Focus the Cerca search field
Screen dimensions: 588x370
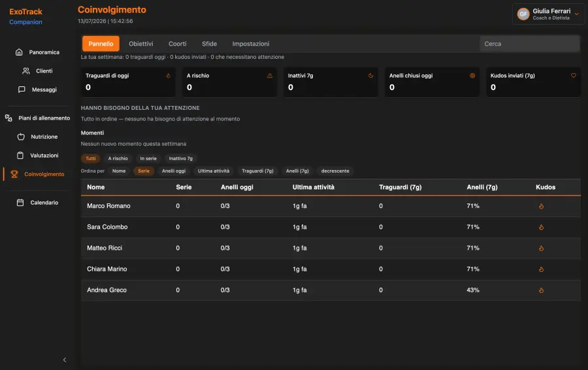pyautogui.click(x=529, y=44)
